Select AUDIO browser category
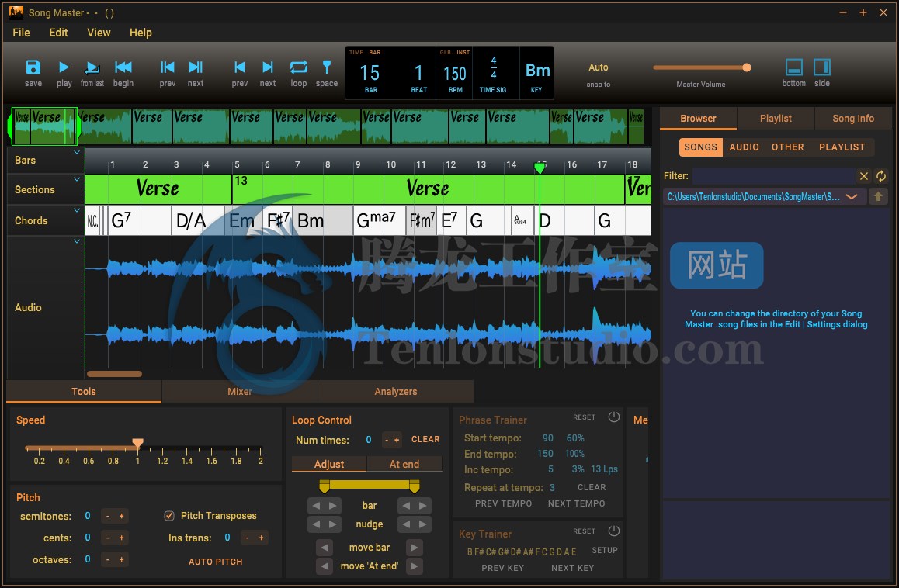Screen dimensions: 899x588 point(745,147)
